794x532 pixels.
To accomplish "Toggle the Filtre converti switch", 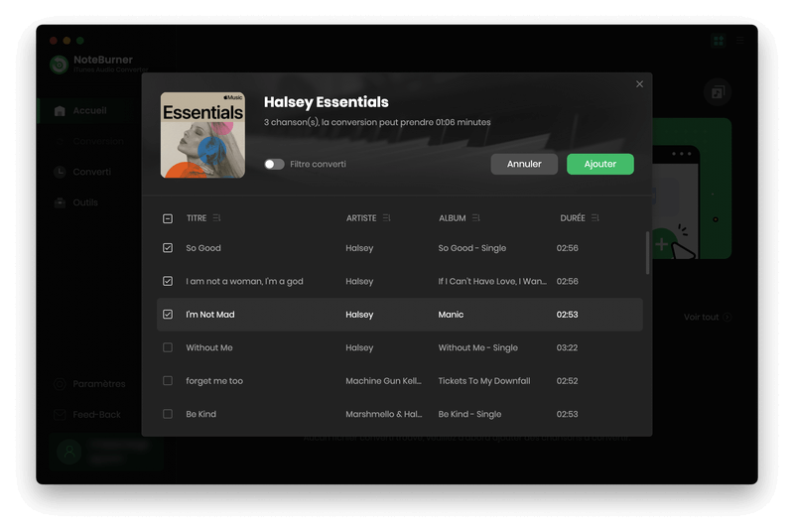I will pyautogui.click(x=274, y=164).
